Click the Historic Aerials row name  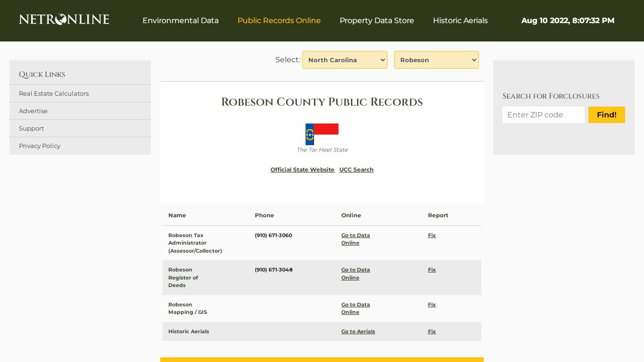(189, 331)
